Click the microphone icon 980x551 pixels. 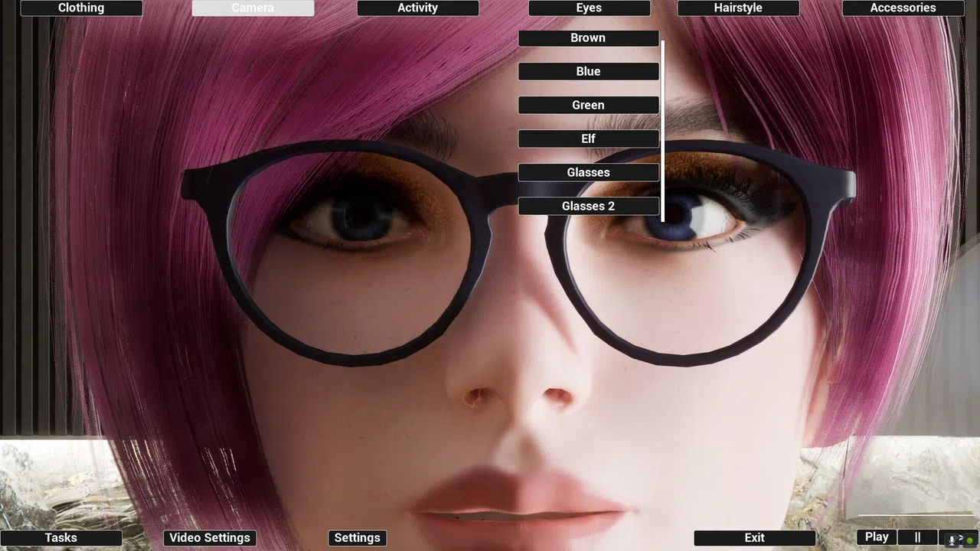tap(952, 540)
